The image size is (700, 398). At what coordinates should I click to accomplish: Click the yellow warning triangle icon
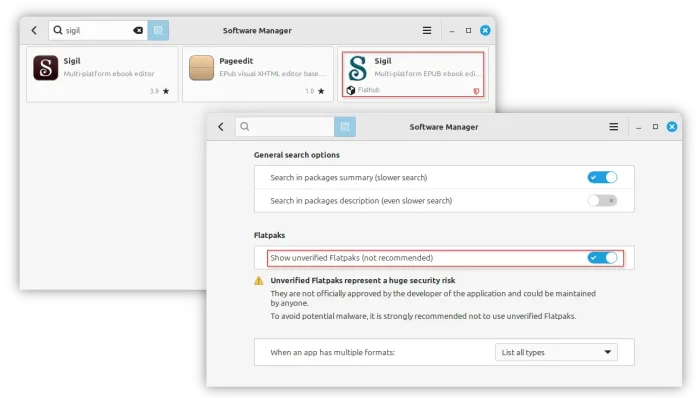pos(258,281)
